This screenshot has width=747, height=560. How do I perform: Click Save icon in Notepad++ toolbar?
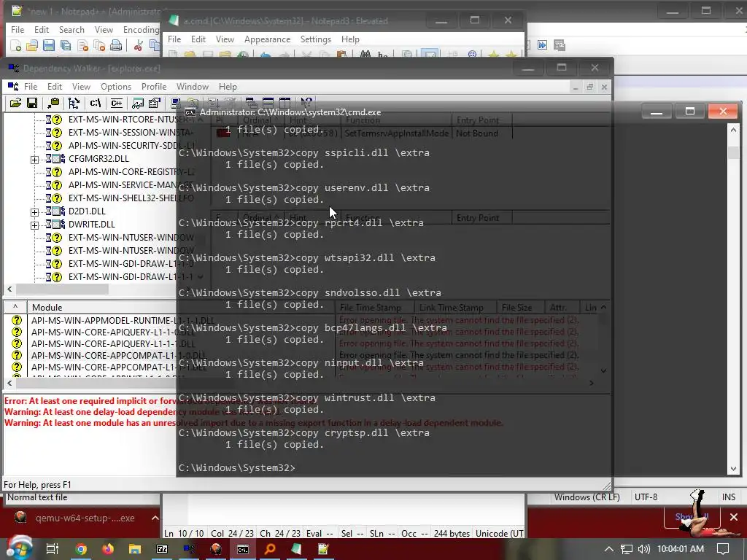click(x=49, y=46)
